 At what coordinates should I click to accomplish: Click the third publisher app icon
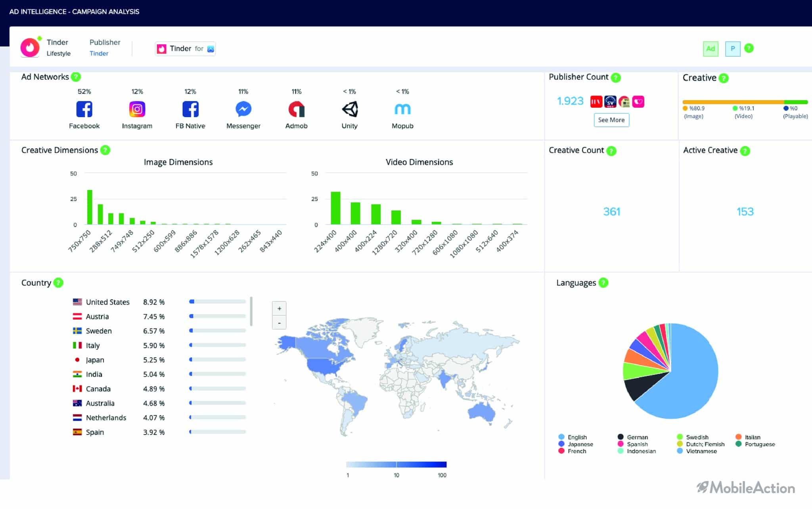click(x=624, y=102)
